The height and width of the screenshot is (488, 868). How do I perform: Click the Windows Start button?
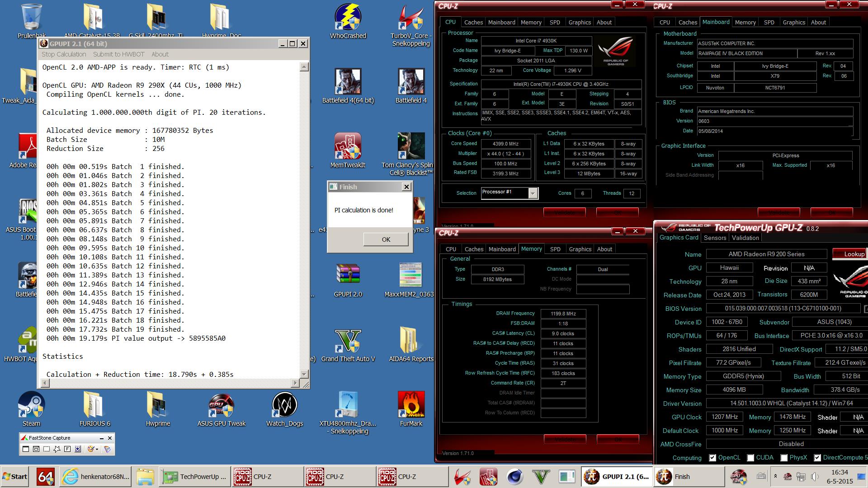click(15, 477)
